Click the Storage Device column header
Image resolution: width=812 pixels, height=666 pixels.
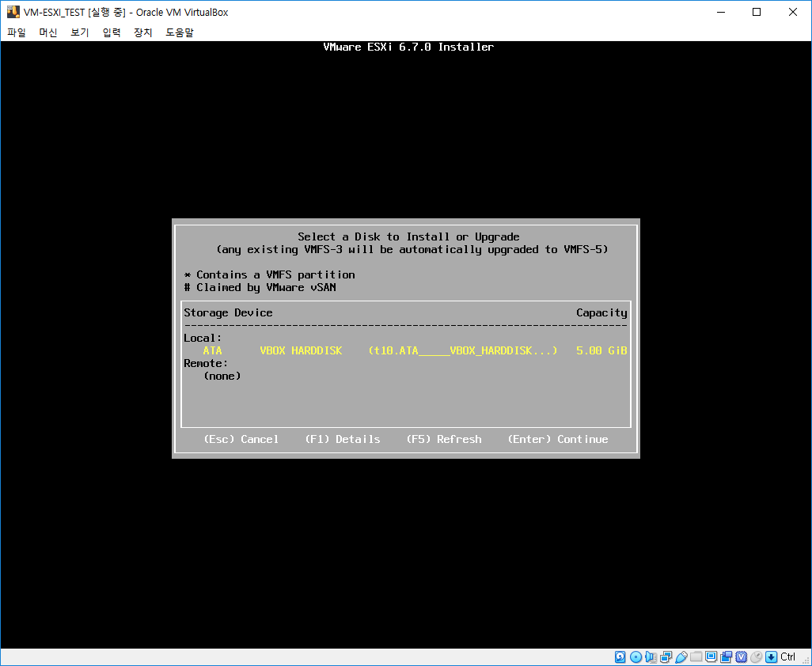(x=228, y=312)
